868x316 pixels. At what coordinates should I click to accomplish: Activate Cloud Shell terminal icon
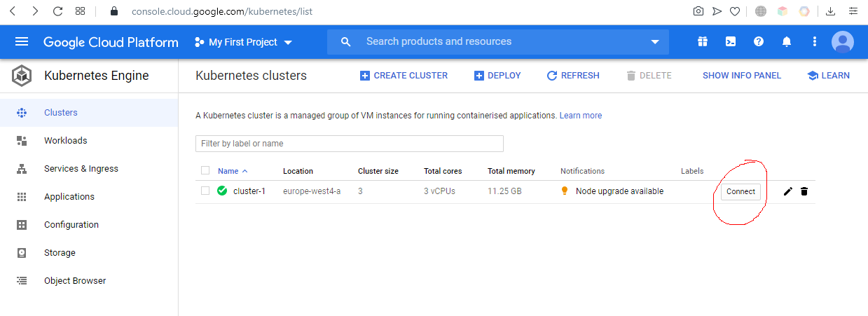pos(730,42)
